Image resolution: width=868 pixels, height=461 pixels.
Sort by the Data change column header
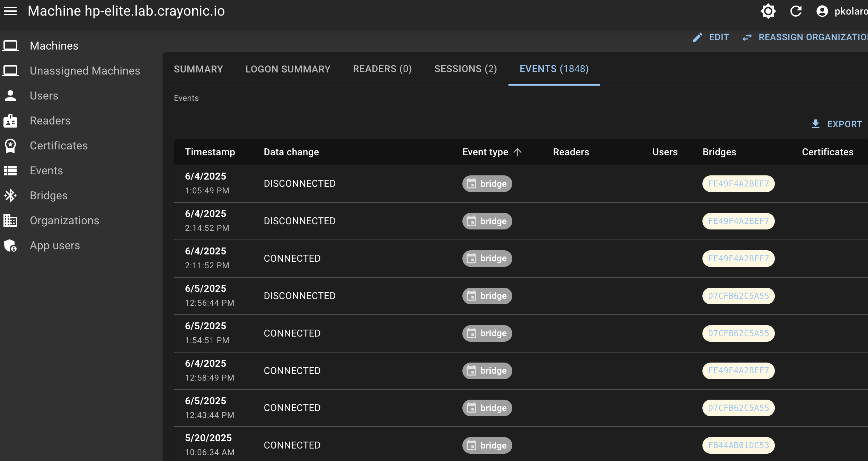coord(291,152)
